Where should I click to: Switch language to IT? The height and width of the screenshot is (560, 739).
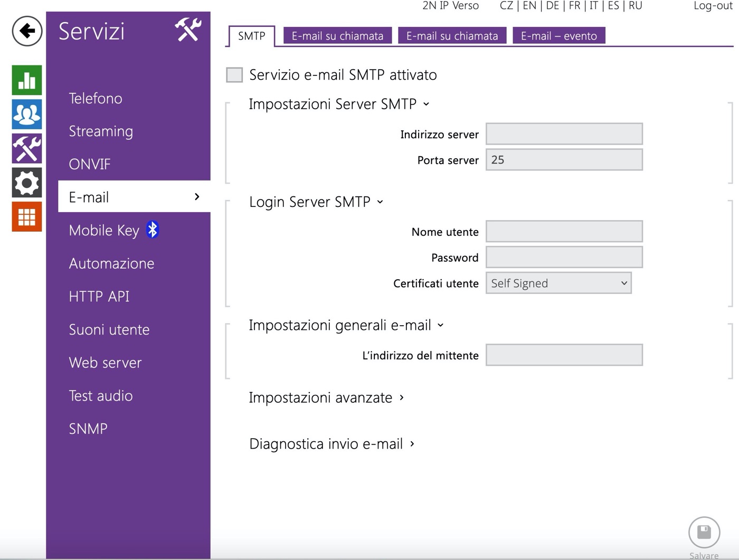coord(594,6)
